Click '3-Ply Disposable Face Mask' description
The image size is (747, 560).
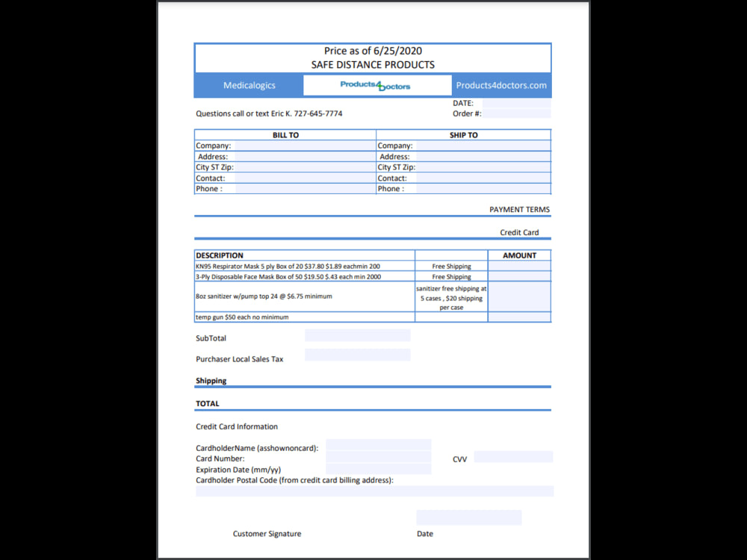coord(288,277)
